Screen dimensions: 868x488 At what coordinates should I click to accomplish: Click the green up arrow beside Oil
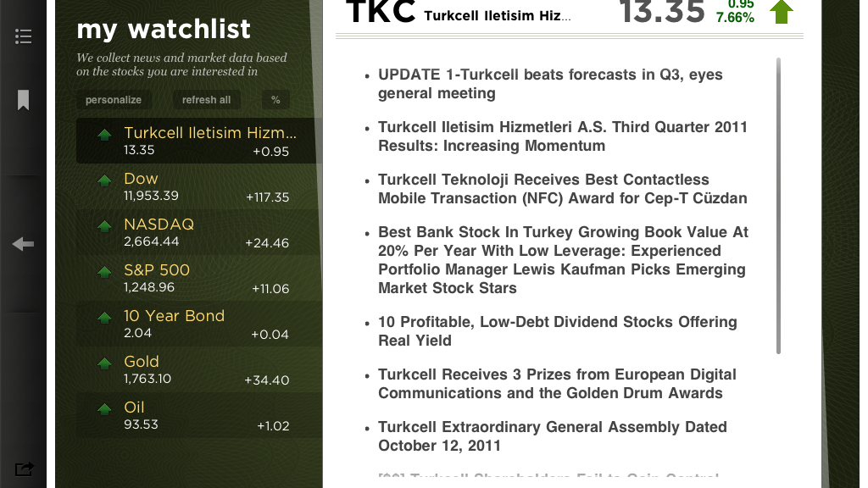(103, 408)
